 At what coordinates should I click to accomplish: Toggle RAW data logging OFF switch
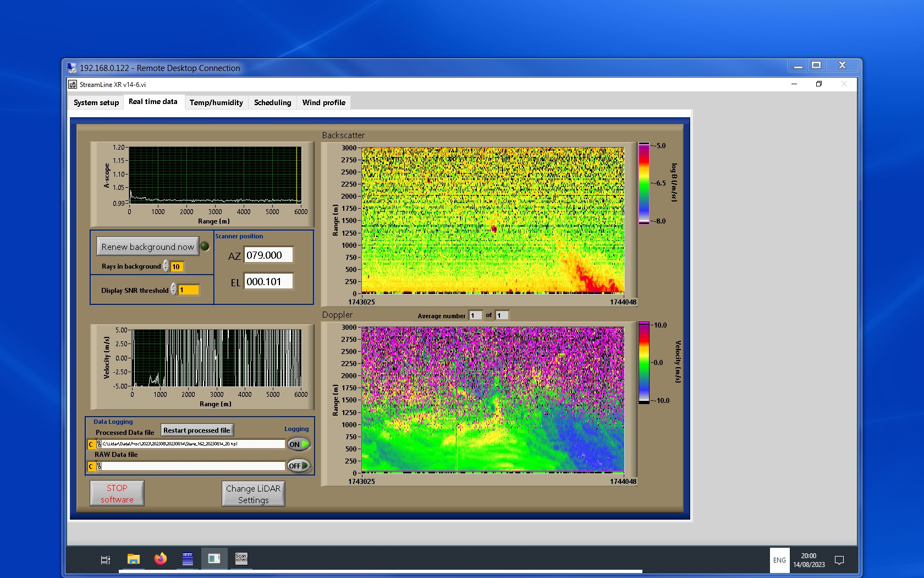(x=299, y=466)
